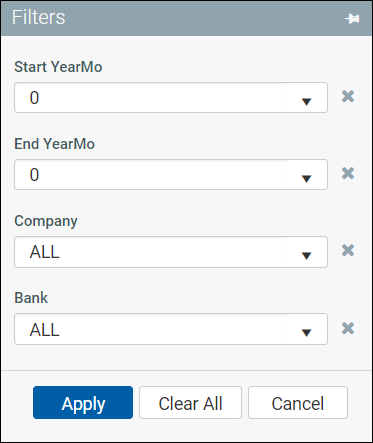Click the Company field showing ALL
373x443 pixels.
[x=171, y=252]
